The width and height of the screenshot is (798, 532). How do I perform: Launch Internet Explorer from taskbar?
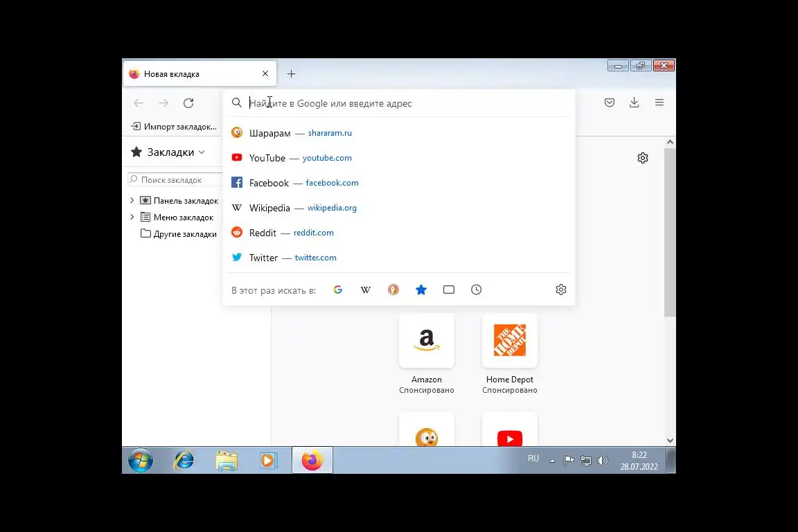(184, 460)
